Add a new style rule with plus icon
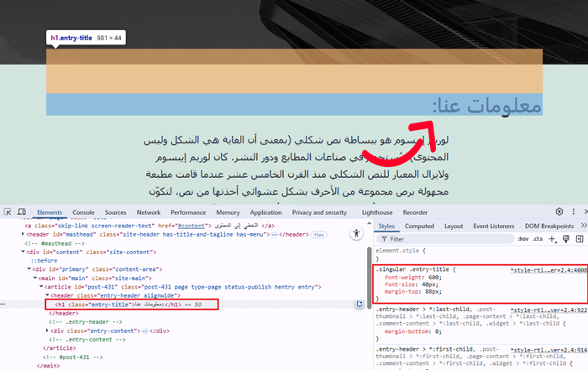The width and height of the screenshot is (588, 370). click(x=552, y=239)
